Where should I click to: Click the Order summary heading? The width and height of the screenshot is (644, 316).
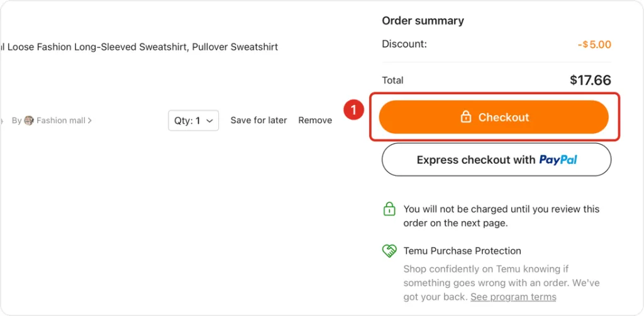(x=423, y=21)
